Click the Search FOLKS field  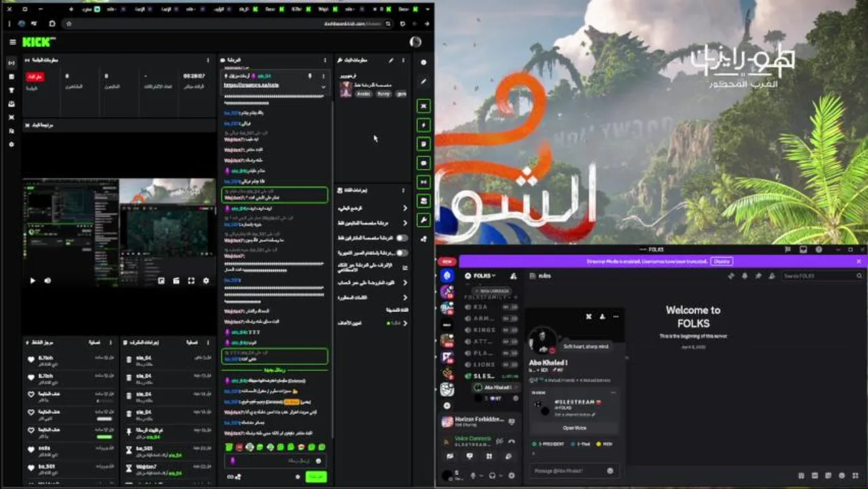click(x=822, y=276)
